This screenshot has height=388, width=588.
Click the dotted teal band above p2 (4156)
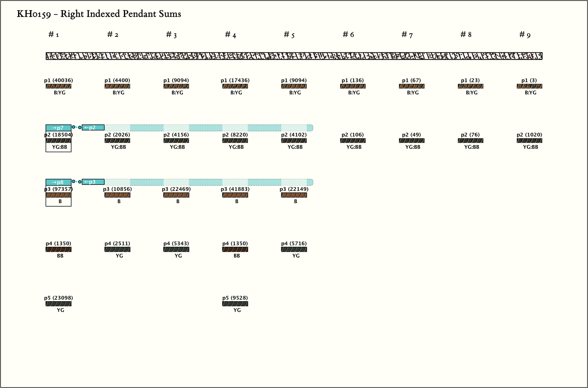click(176, 128)
